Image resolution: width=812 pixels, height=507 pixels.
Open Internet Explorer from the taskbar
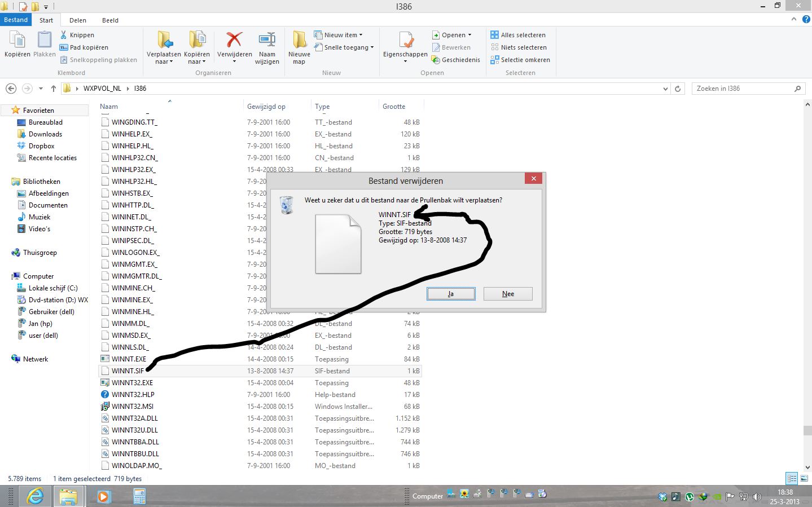35,496
